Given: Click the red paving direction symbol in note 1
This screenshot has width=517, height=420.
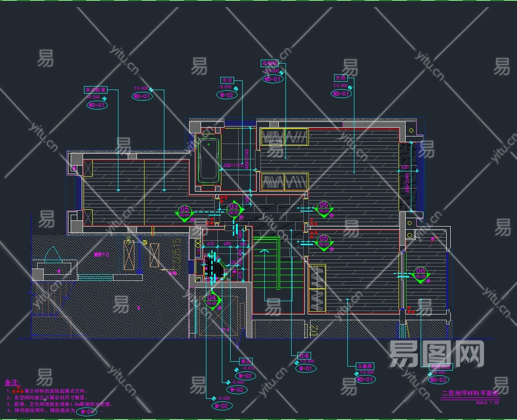Looking at the screenshot, I should [x=18, y=391].
